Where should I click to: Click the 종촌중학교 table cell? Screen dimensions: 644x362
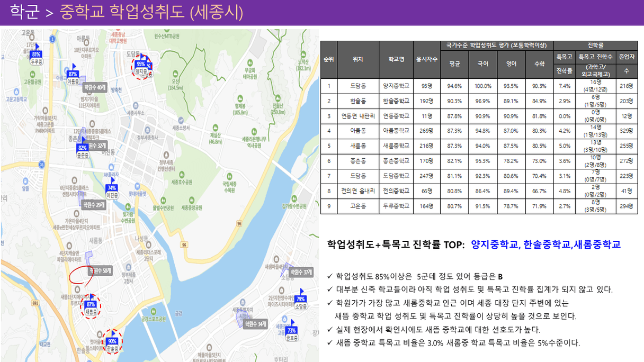[x=396, y=161]
